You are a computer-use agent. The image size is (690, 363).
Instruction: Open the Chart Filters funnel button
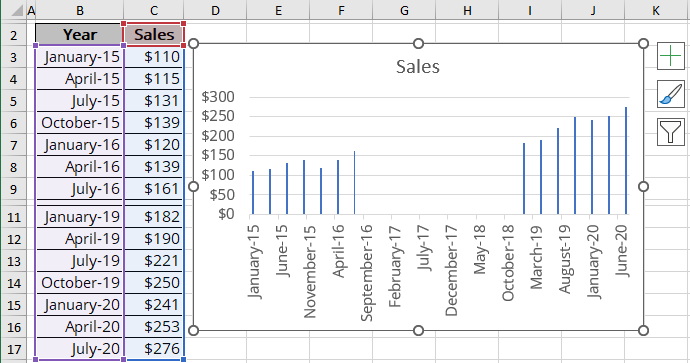coord(671,132)
